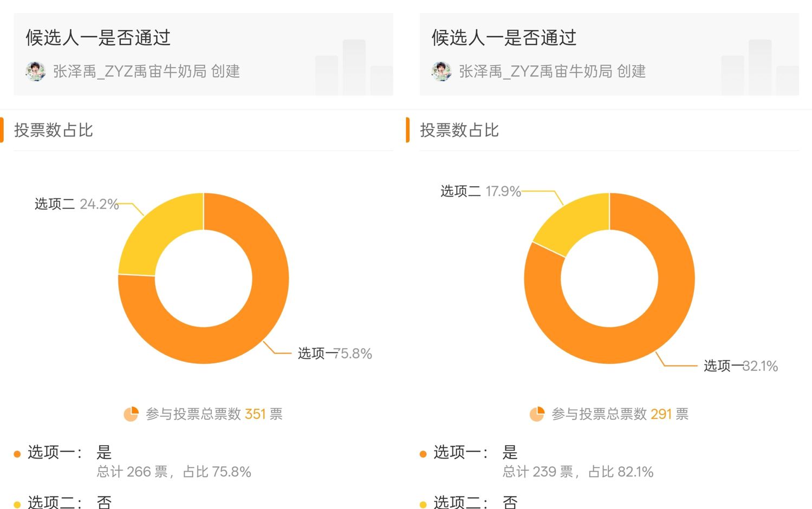Click bar chart graphic in left header

click(354, 68)
